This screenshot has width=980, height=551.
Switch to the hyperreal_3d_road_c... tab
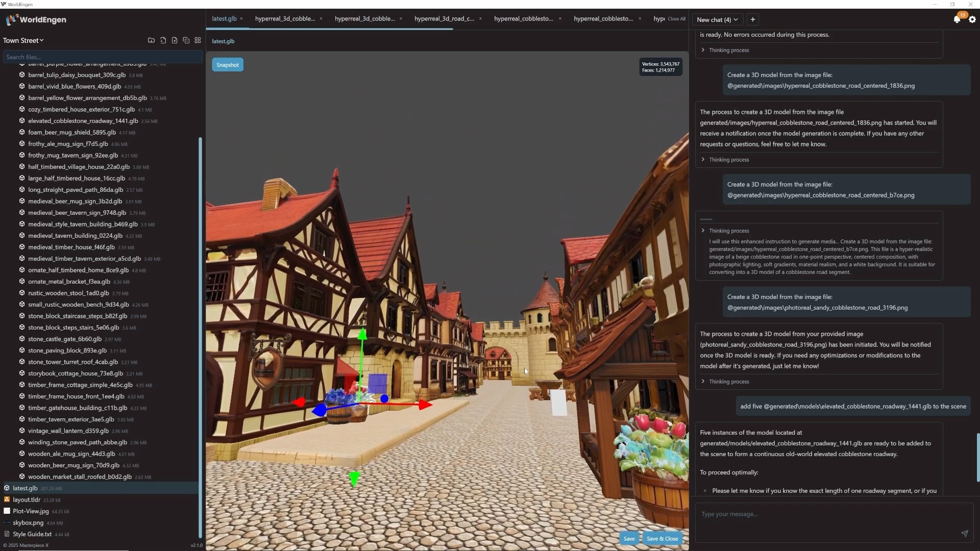coord(444,18)
